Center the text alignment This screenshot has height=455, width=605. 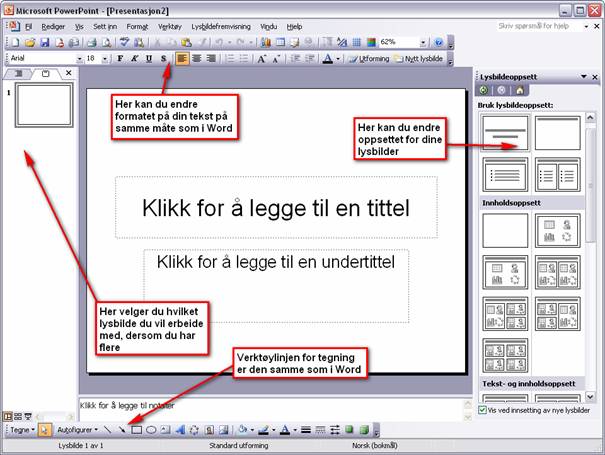click(x=197, y=59)
